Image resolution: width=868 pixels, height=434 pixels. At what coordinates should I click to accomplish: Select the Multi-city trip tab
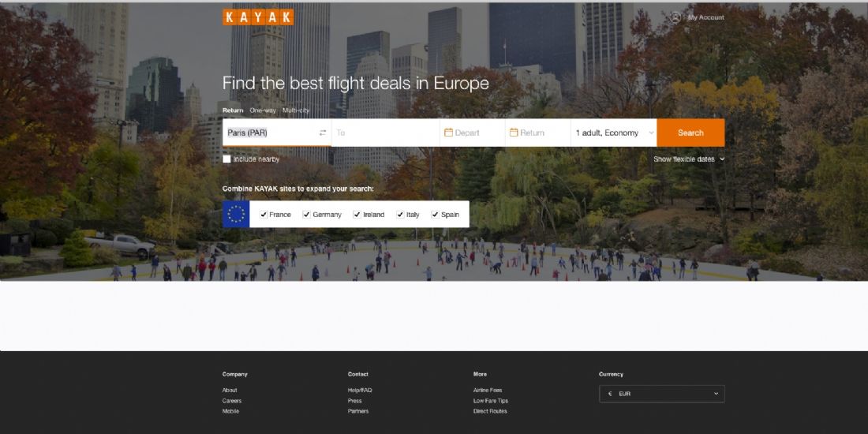(296, 110)
